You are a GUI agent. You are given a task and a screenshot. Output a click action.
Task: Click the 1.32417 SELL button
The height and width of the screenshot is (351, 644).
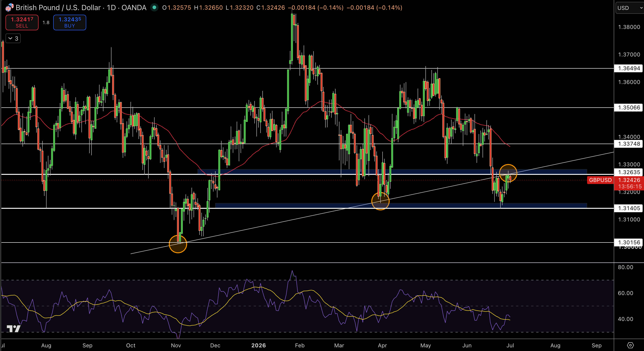coord(22,22)
